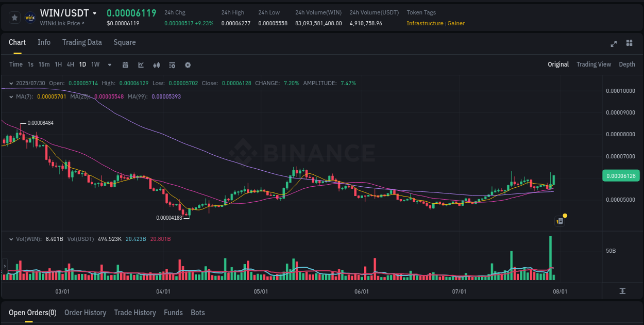Open the technical indicators icon
Screen dimensions: 644x325
[x=172, y=65]
